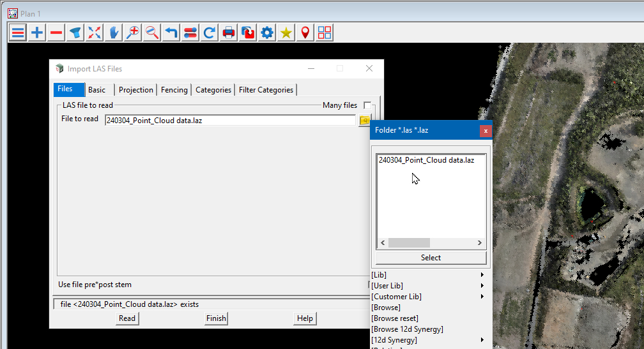Click the red map pin location icon
This screenshot has width=644, height=349.
[305, 33]
